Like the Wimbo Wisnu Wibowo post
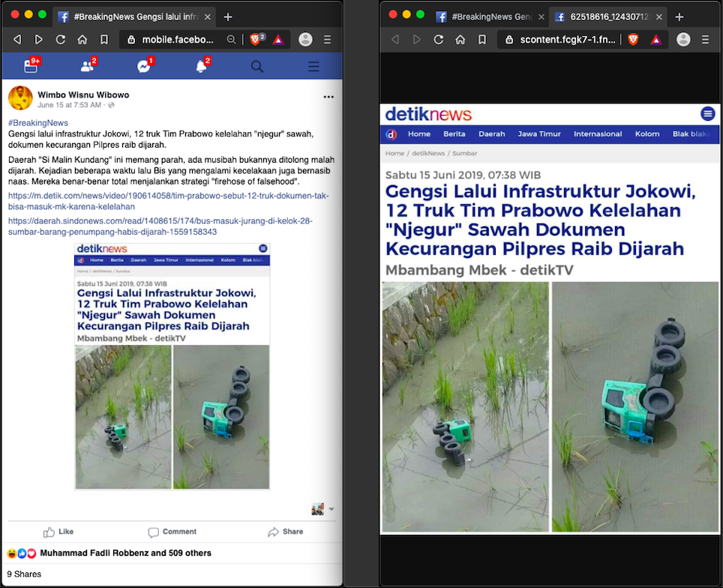723x588 pixels. pyautogui.click(x=58, y=532)
